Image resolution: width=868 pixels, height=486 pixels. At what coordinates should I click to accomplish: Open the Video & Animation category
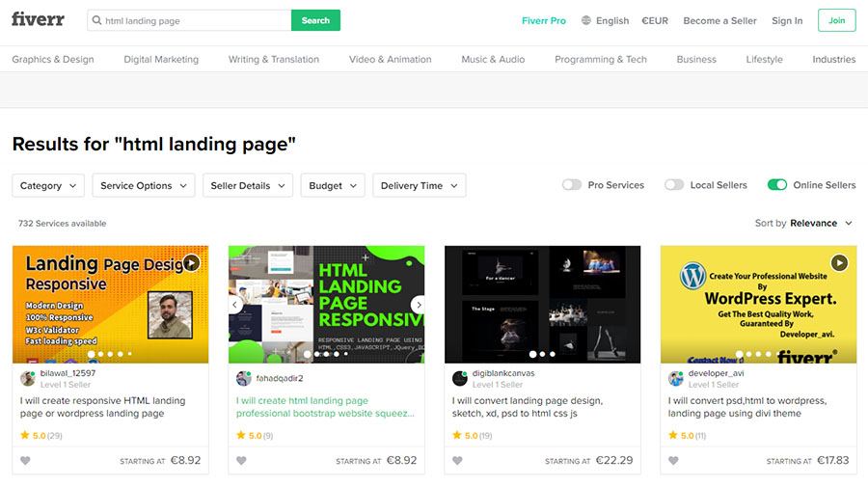[391, 59]
